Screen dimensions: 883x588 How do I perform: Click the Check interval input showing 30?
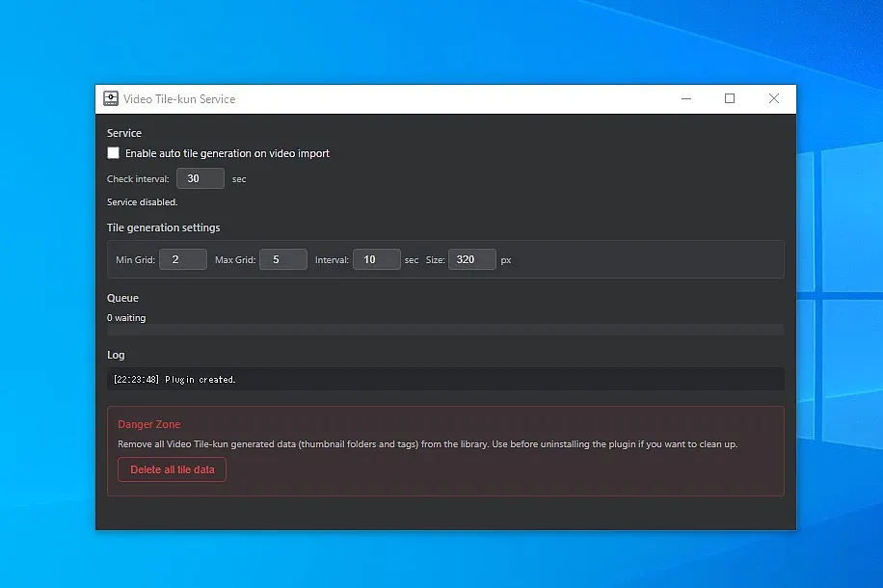(x=200, y=178)
